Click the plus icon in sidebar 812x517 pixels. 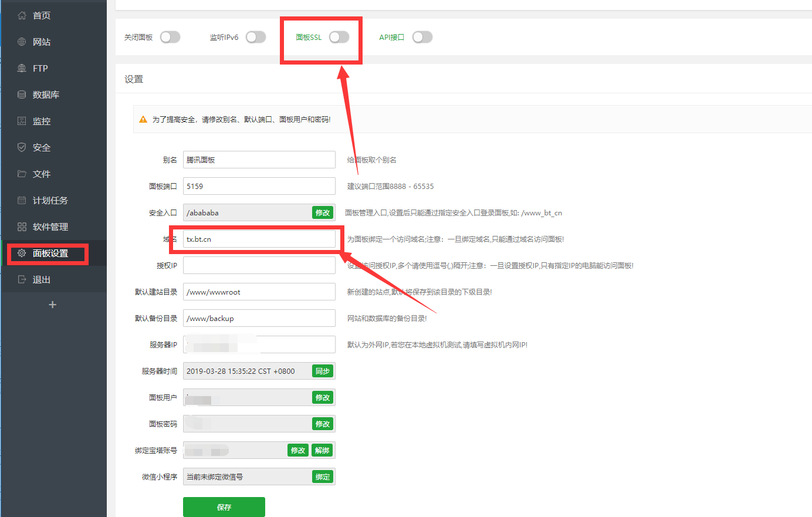[x=52, y=305]
